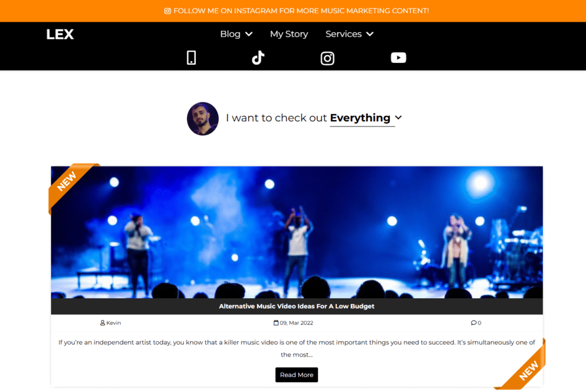Click the Read More button
The height and width of the screenshot is (392, 586).
297,375
